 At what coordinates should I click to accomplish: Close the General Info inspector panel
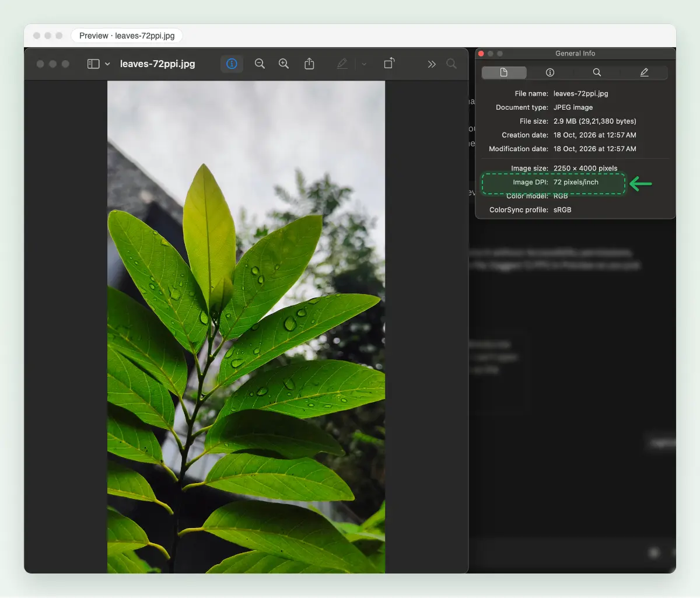(481, 54)
